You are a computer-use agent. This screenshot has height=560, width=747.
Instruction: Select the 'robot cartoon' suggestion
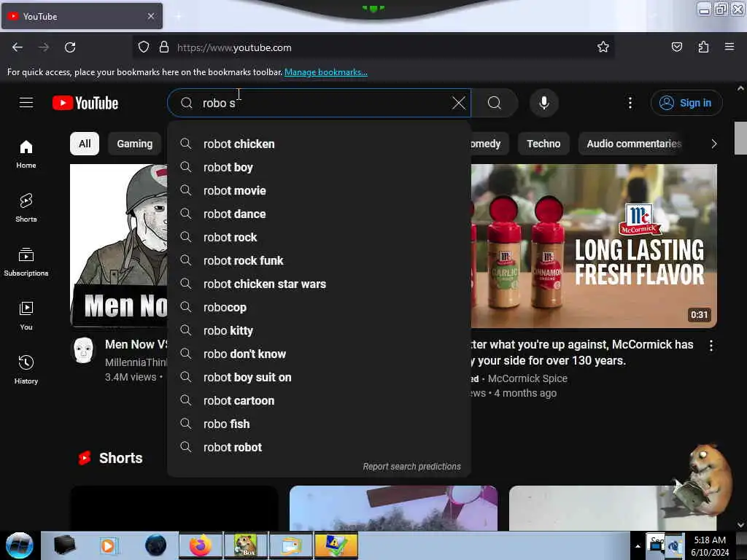click(320, 400)
